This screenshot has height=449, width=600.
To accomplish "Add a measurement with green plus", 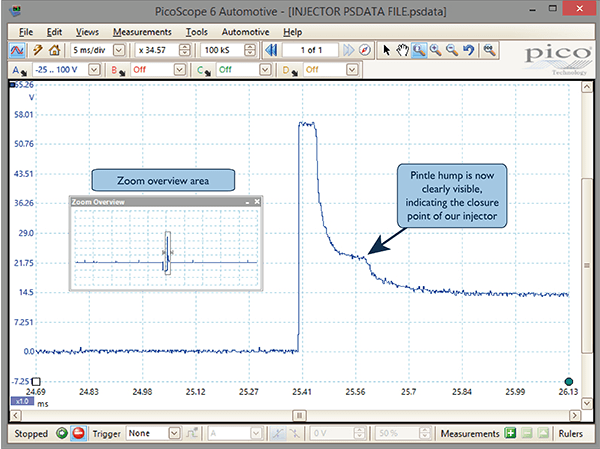I will click(x=510, y=433).
